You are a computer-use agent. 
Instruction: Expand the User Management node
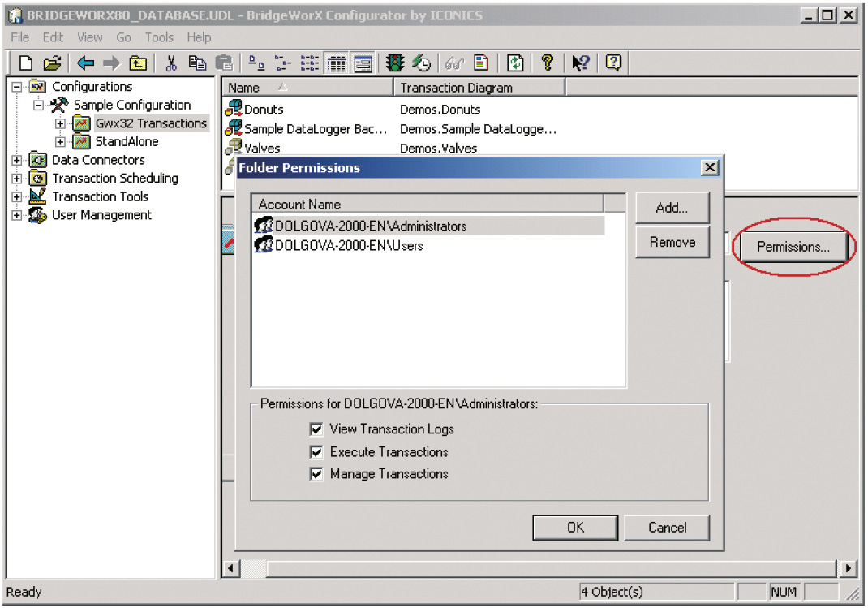coord(16,215)
